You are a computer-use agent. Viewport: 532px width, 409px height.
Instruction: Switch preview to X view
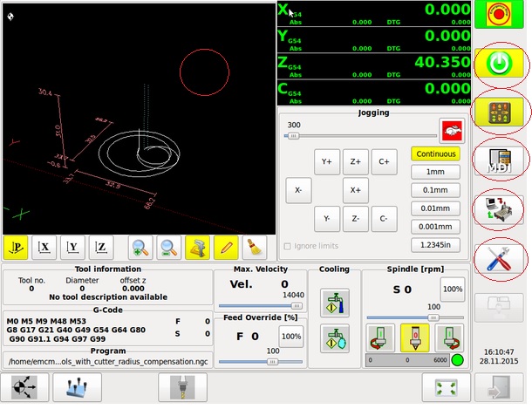point(44,248)
